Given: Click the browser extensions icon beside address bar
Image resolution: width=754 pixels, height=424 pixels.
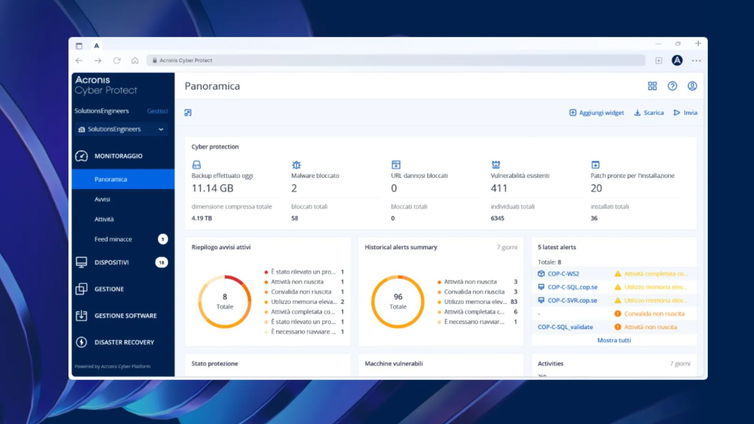Looking at the screenshot, I should 659,61.
